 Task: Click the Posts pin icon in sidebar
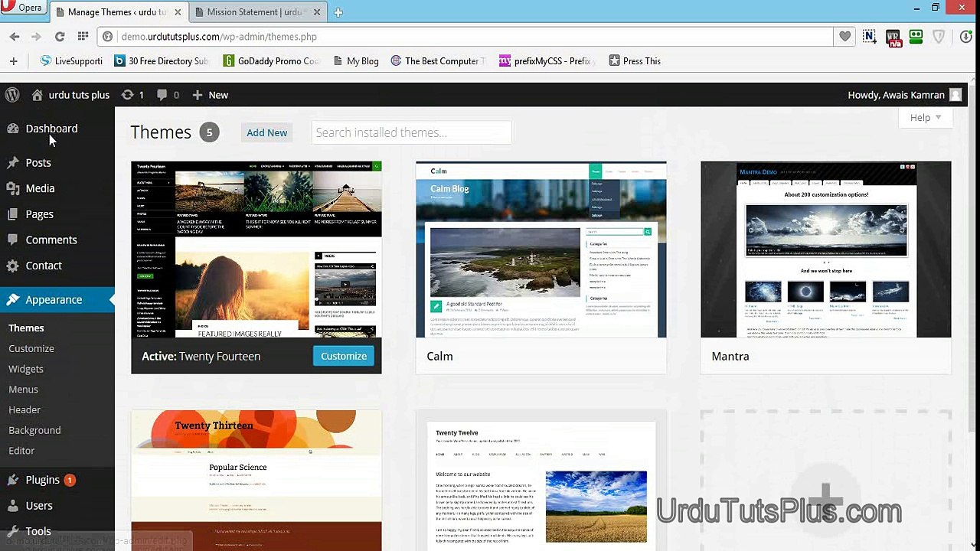13,162
